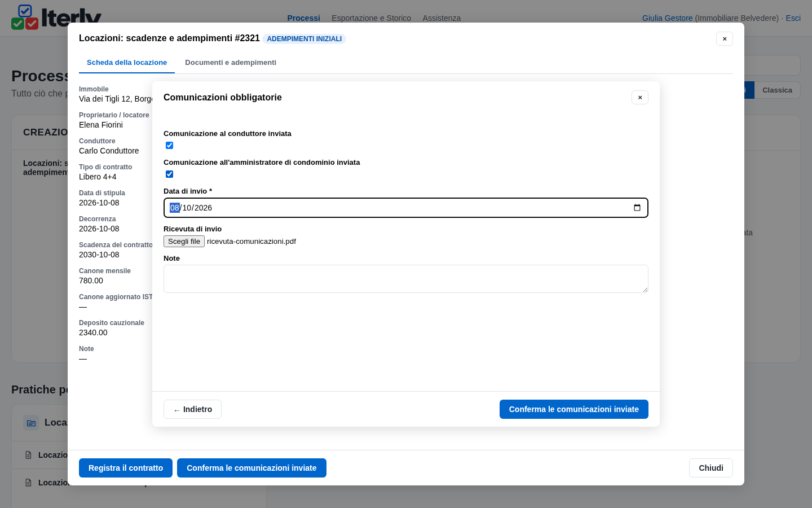This screenshot has width=812, height=508.
Task: Click the canone mensile value 780.00
Action: pos(91,281)
